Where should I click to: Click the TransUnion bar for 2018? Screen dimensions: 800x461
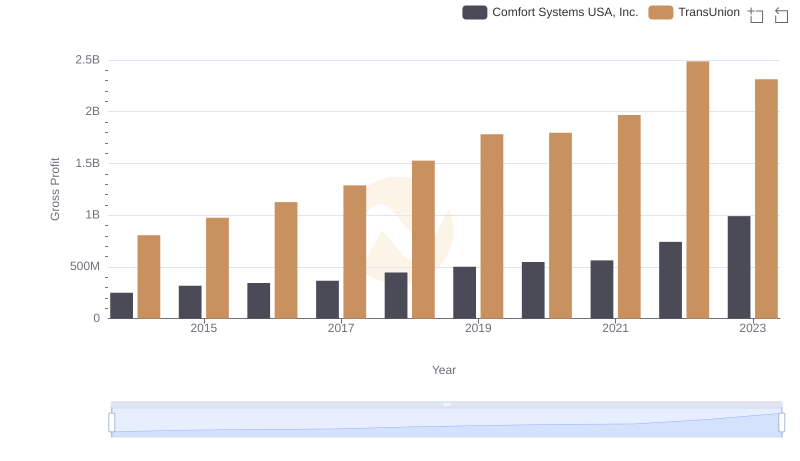[423, 240]
